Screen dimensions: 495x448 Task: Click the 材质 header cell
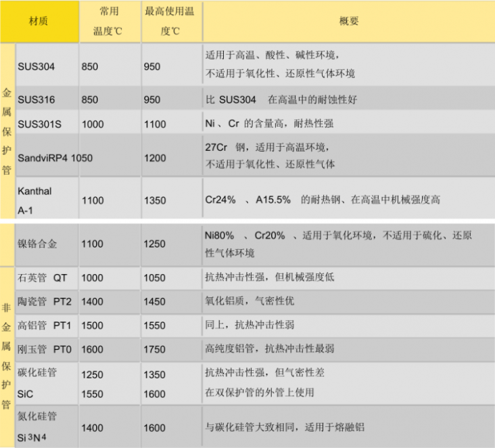(39, 22)
